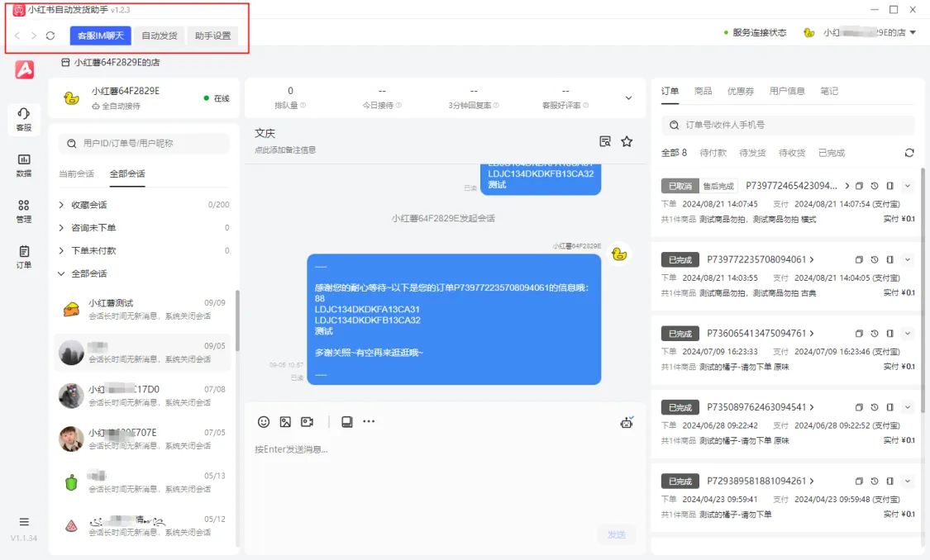Screen dimensions: 930x560
Task: Refresh the order list with the refresh icon
Action: point(909,153)
